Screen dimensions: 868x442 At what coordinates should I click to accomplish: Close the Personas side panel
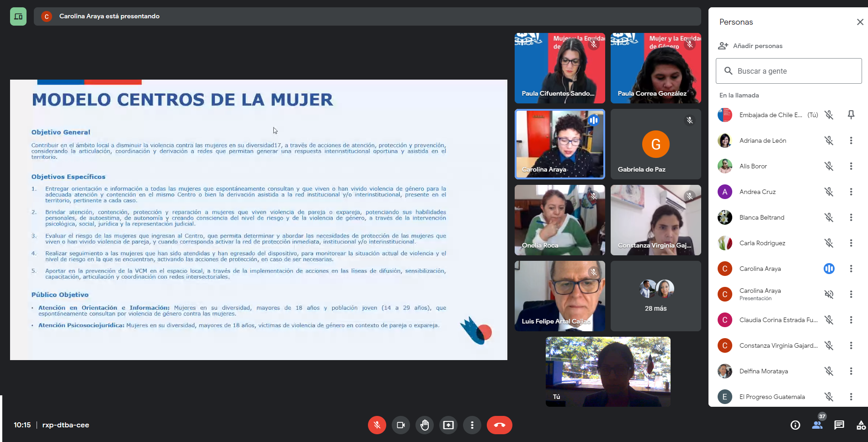pyautogui.click(x=860, y=22)
